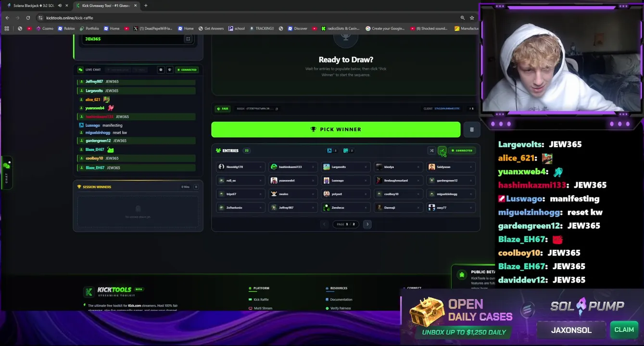Viewport: 644px width, 346px height.
Task: Select the swalos pirate avatar entry
Action: coord(274,194)
